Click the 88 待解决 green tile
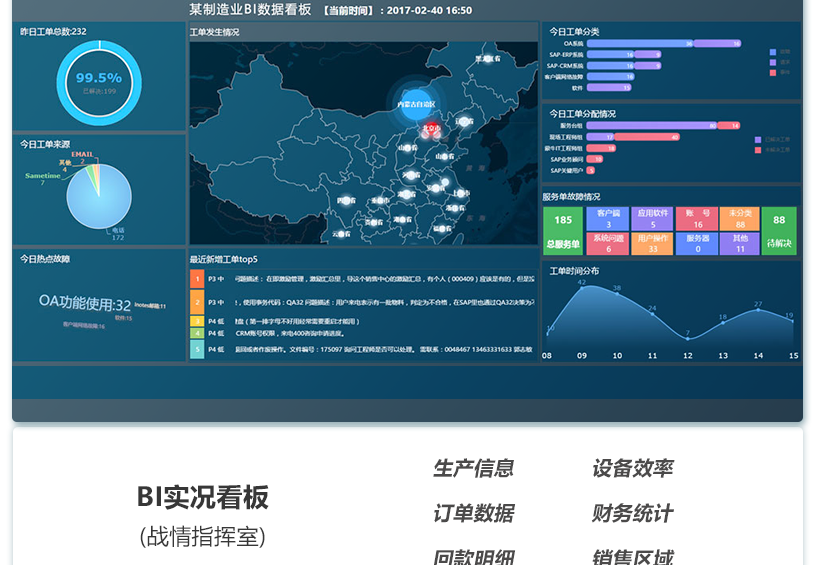The width and height of the screenshot is (816, 565). pos(779,231)
